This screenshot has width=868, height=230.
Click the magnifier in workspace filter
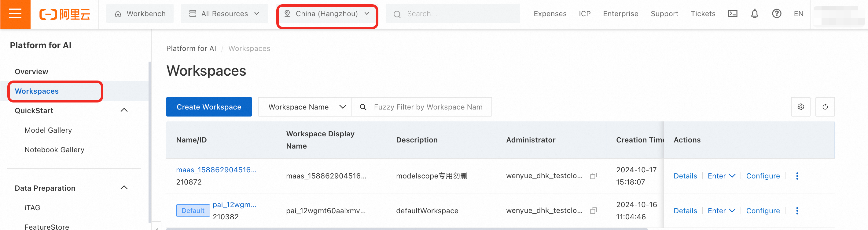[x=363, y=107]
